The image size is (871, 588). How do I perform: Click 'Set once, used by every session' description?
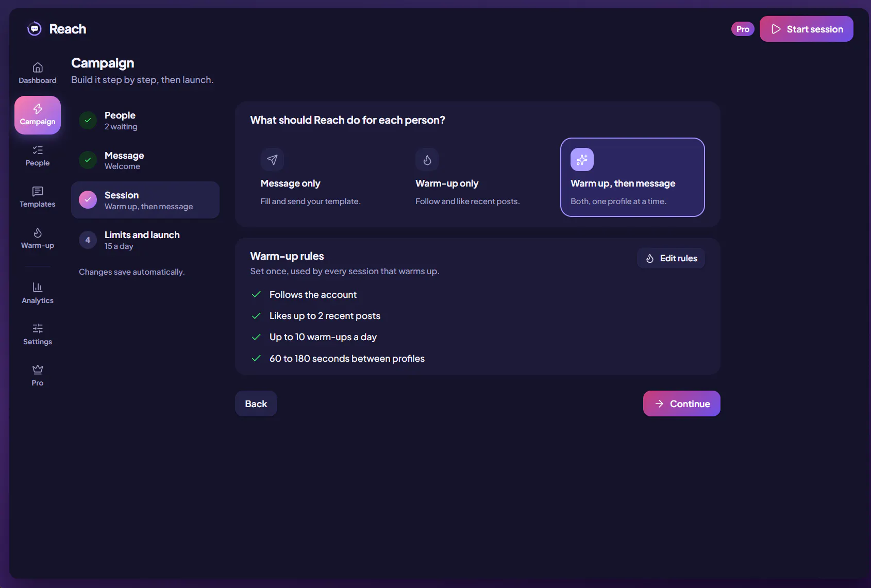pos(345,271)
